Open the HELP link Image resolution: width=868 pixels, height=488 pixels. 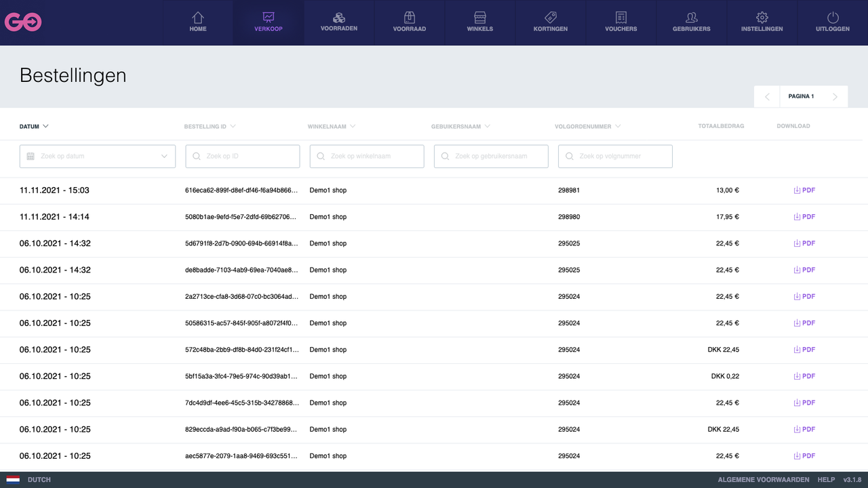click(826, 480)
